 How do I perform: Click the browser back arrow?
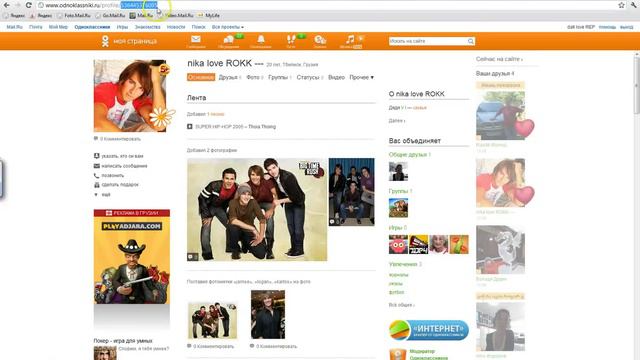pyautogui.click(x=7, y=5)
